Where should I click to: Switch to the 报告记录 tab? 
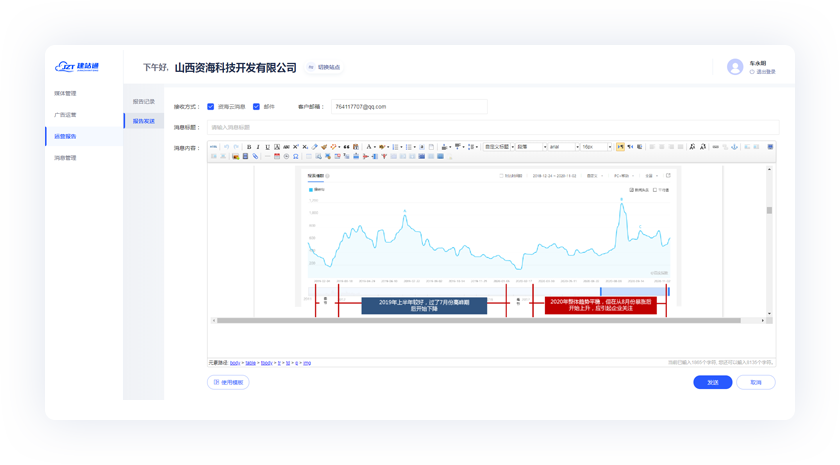(x=144, y=101)
